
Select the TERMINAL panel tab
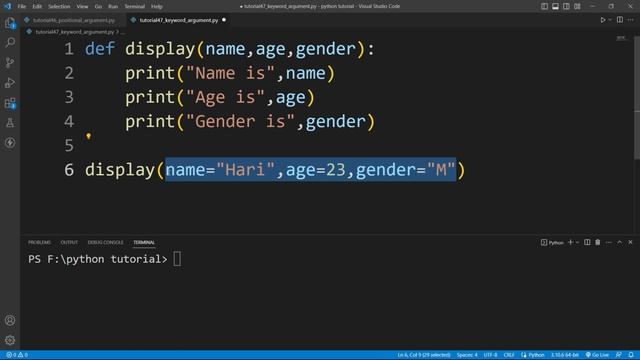pos(144,242)
